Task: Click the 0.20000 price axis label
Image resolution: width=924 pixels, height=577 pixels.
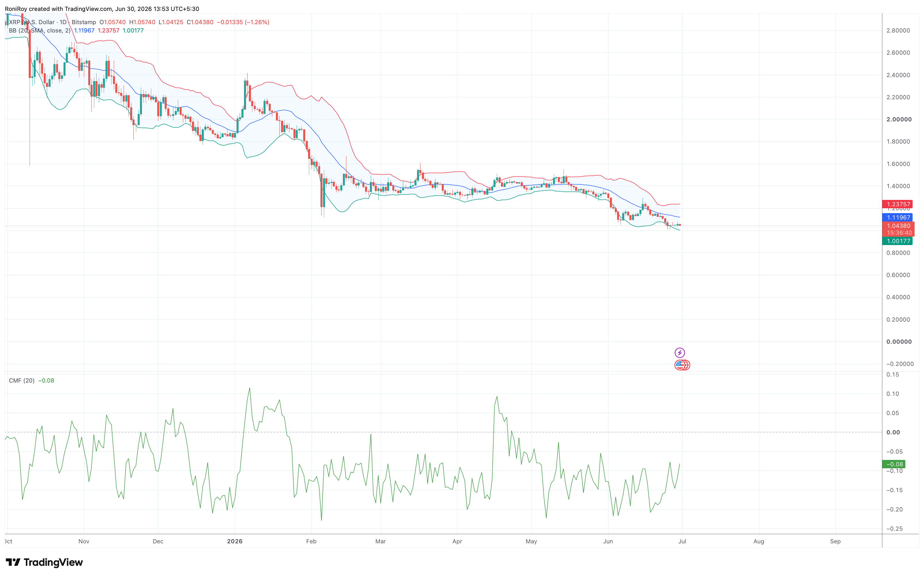Action: (898, 319)
